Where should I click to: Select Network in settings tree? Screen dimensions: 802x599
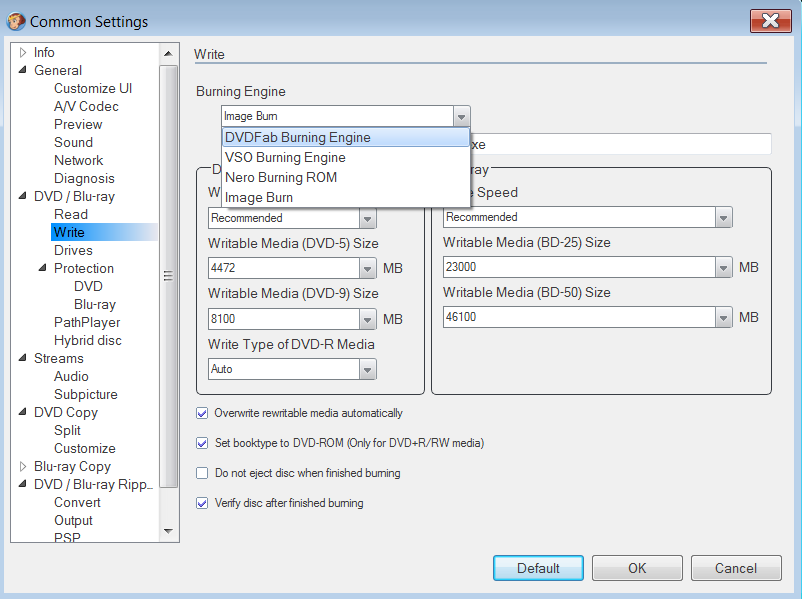tap(79, 161)
